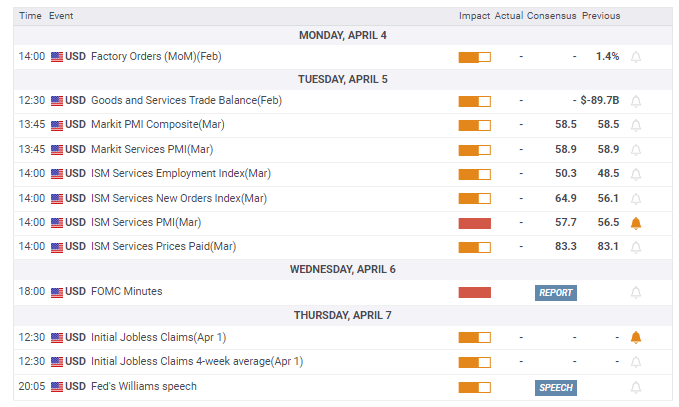Click the Impact column header

coord(473,16)
